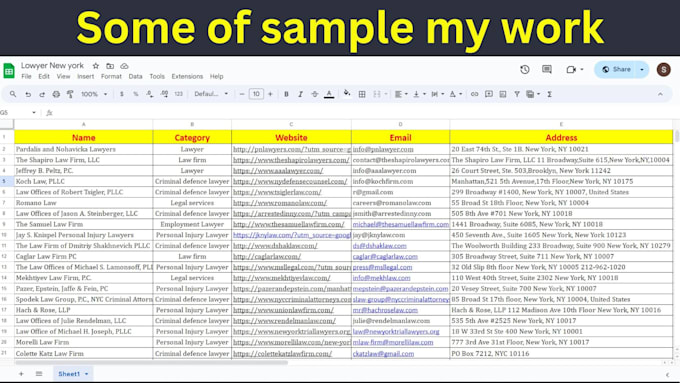This screenshot has width=680, height=383.
Task: Open the Format menu
Action: pyautogui.click(x=111, y=76)
